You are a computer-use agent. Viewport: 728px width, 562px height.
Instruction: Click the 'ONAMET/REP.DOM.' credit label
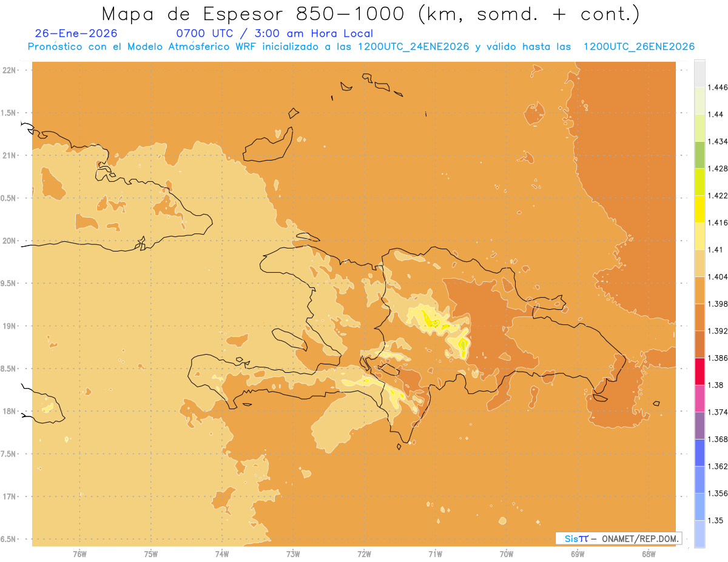[x=640, y=538]
